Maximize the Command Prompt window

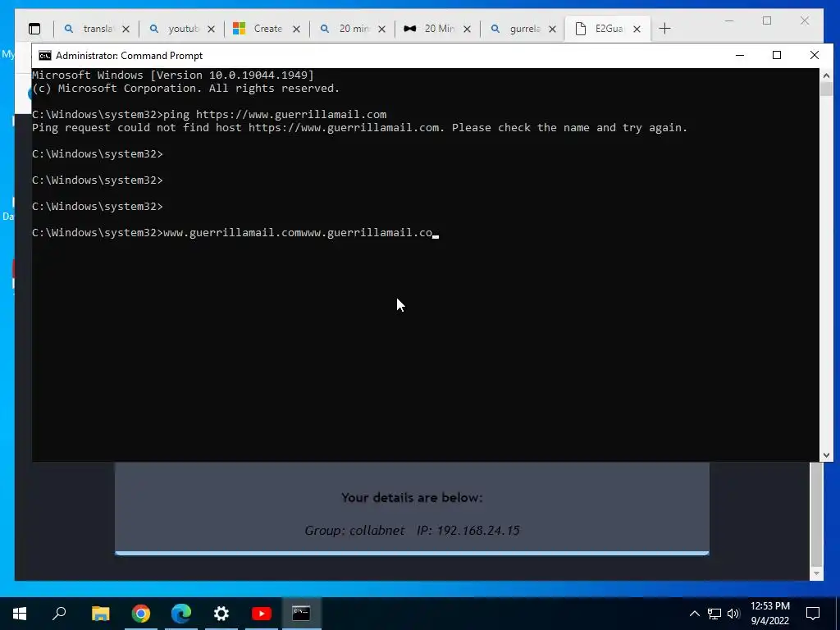pos(777,55)
